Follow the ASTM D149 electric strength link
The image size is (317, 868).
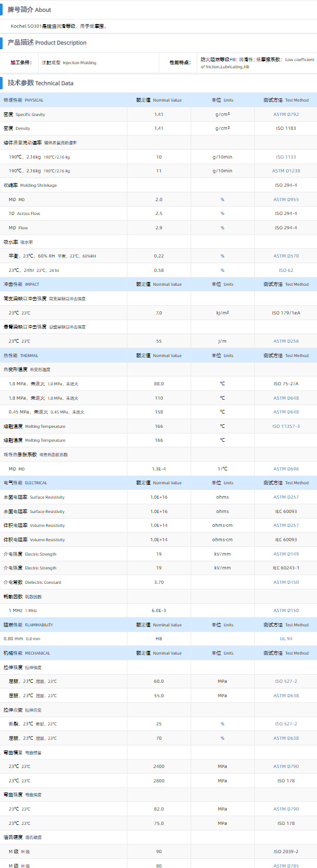(x=286, y=554)
